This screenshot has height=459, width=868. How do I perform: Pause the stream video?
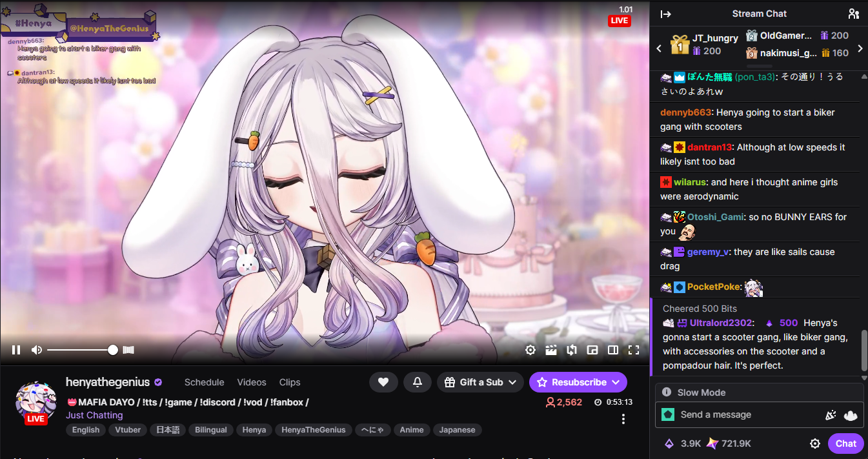point(16,350)
